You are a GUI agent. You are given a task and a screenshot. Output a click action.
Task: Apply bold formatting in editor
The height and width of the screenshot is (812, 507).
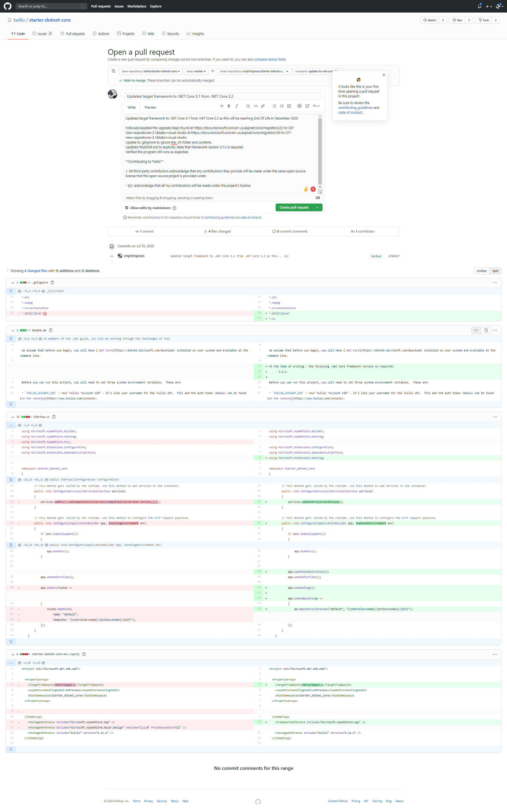(x=229, y=106)
